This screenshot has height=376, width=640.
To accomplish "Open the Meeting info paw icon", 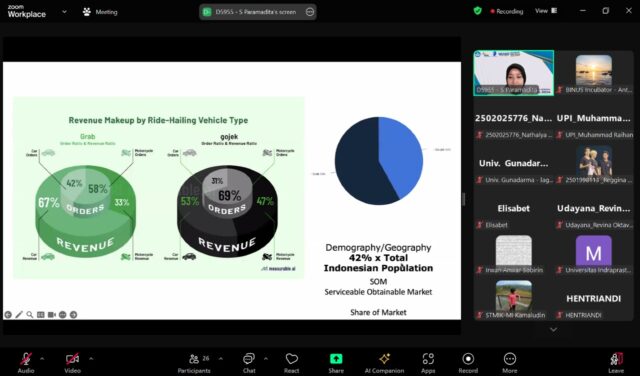I will pyautogui.click(x=87, y=12).
